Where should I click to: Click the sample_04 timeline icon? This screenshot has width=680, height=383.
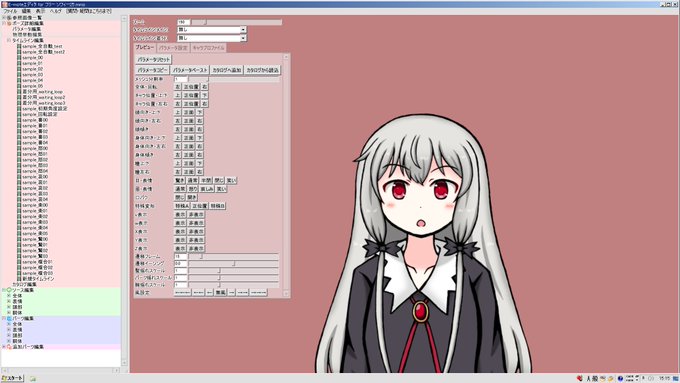coord(19,80)
